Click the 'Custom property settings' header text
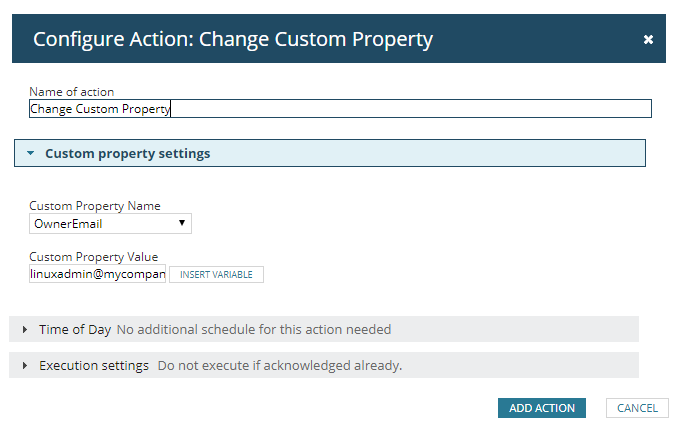The height and width of the screenshot is (429, 677). pos(128,153)
